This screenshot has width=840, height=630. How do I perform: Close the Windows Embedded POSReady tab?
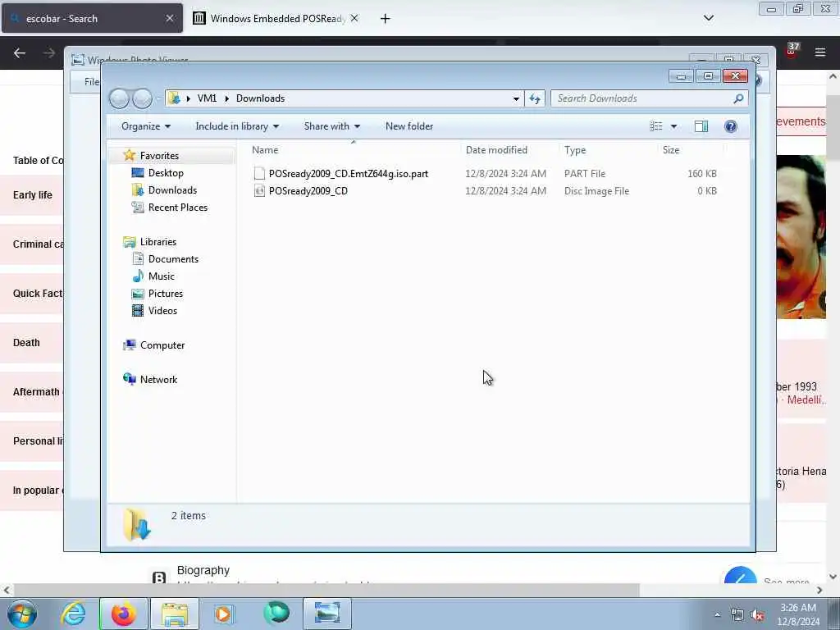354,18
